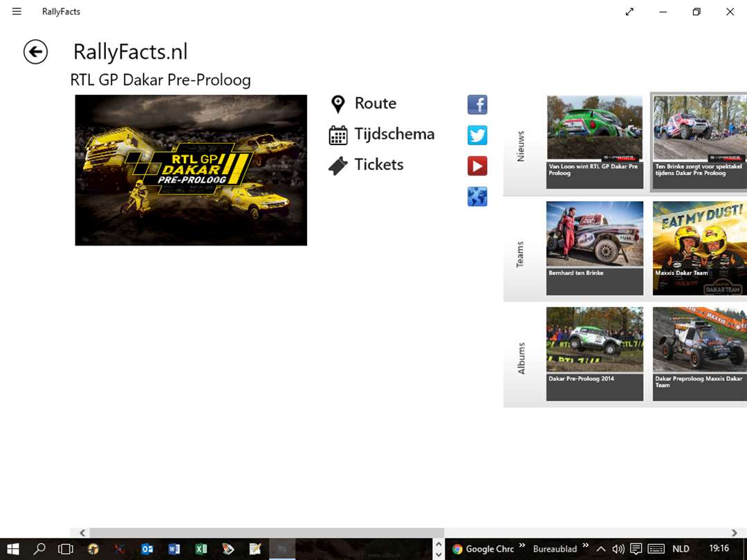Expand the Bureaublad toolbar chevron

click(x=585, y=545)
